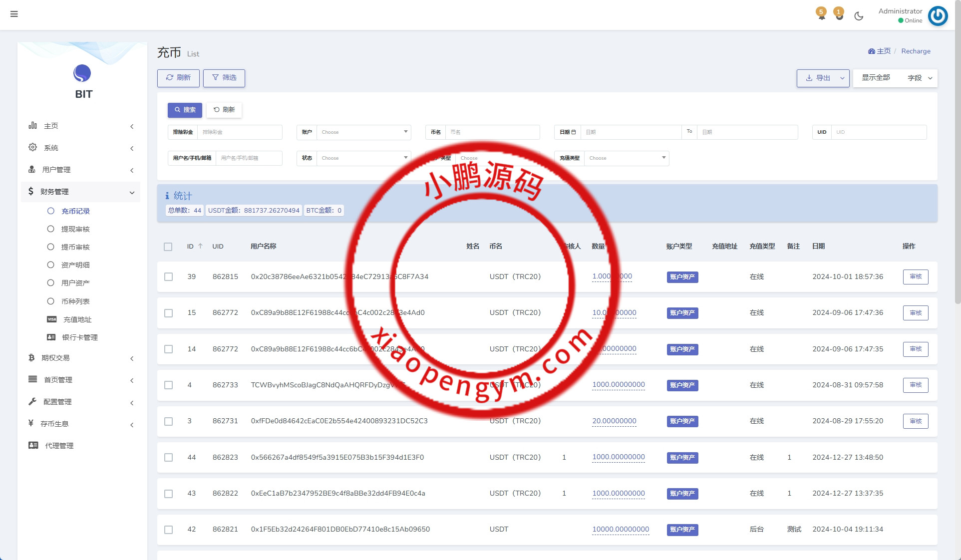
Task: Click the Administrator power avatar icon
Action: point(938,16)
